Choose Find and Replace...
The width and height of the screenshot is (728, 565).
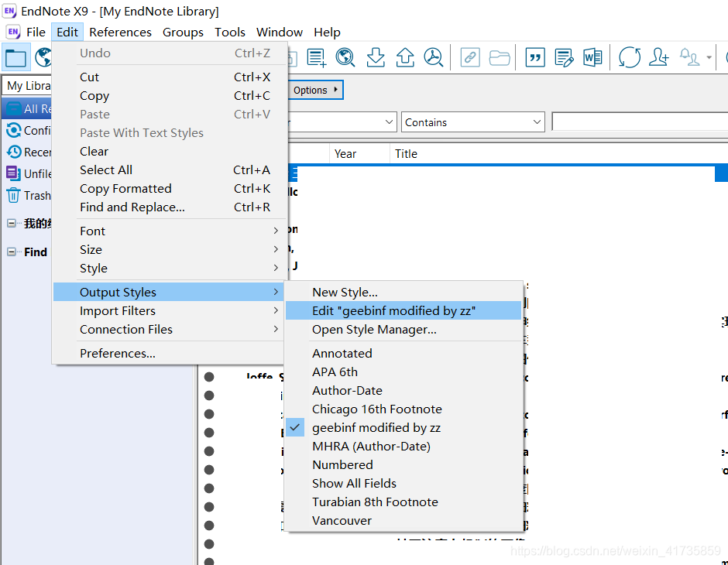click(169, 207)
